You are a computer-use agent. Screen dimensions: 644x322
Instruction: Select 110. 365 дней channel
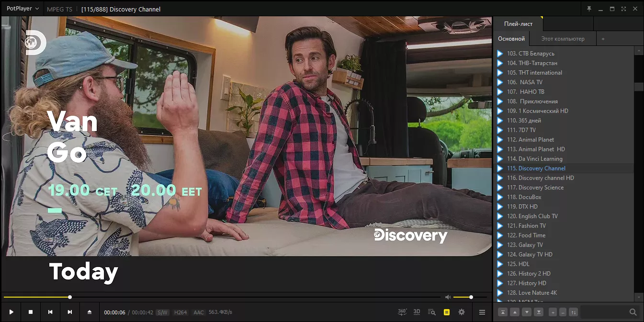(564, 121)
